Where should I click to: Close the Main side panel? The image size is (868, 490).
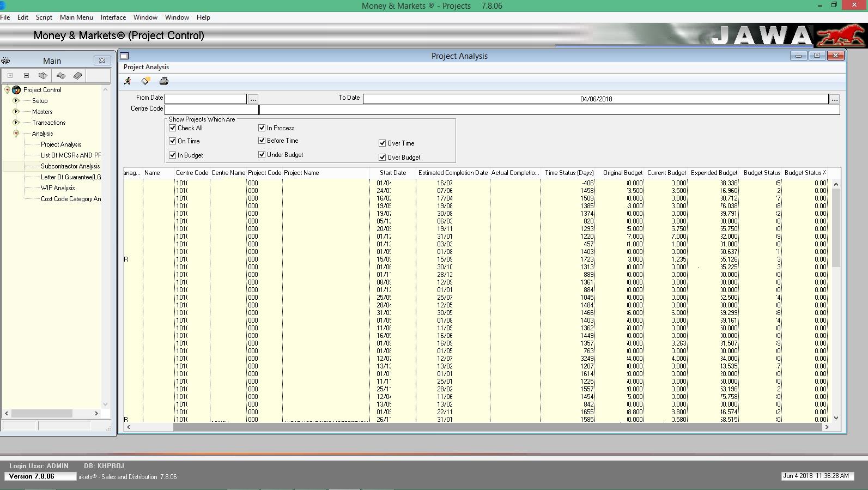[x=102, y=61]
